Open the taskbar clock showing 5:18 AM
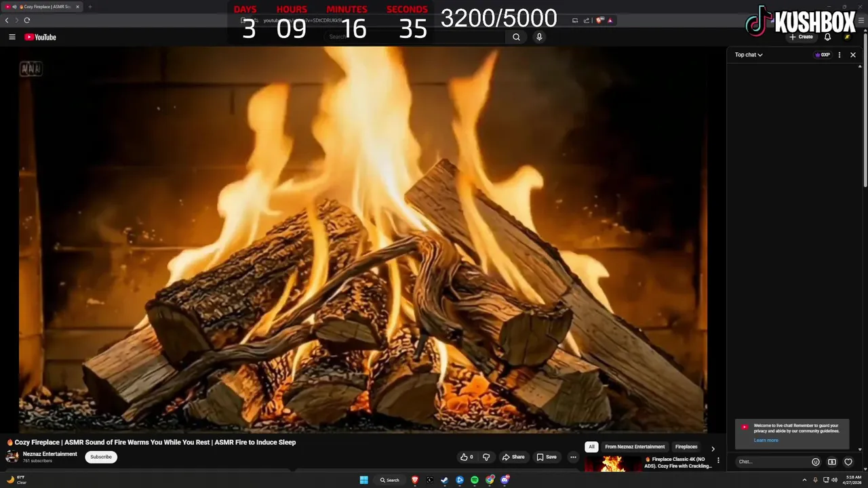This screenshot has width=868, height=488. tap(853, 480)
